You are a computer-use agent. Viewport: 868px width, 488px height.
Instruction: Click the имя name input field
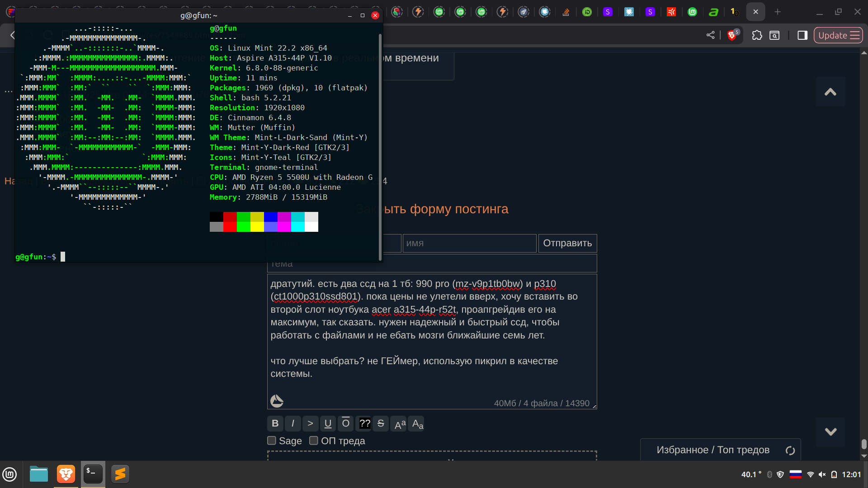[469, 243]
